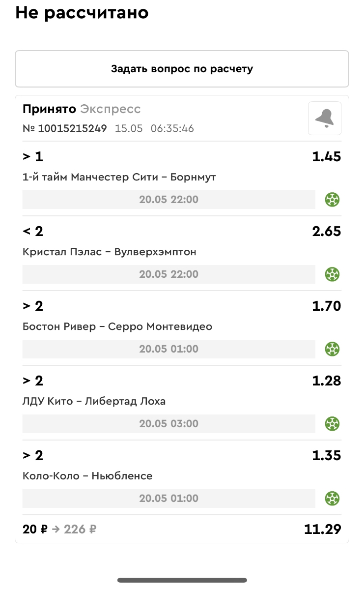Open the Бостон Ривер – Серро Монтевидео event
364x590 pixels.
click(x=117, y=326)
